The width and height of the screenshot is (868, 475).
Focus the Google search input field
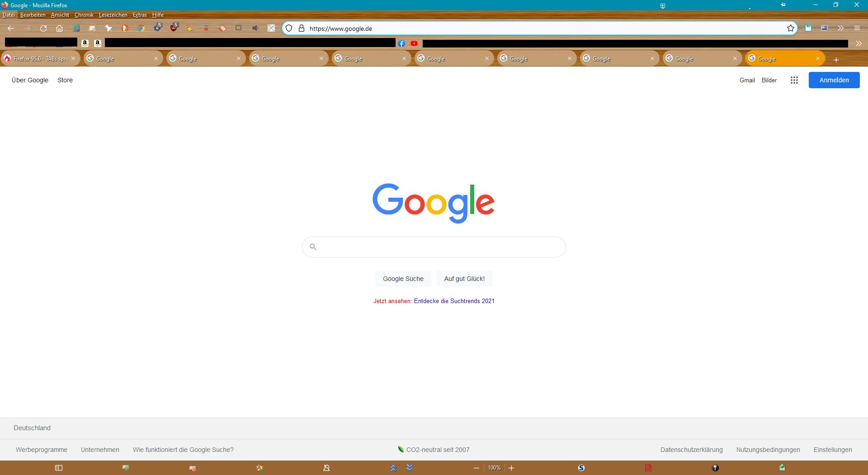pos(434,247)
